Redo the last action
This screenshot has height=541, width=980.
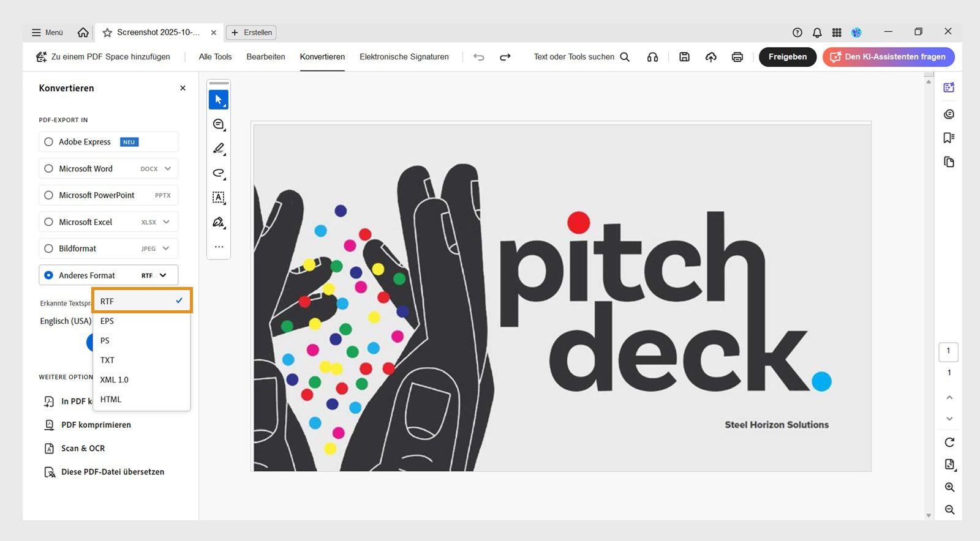tap(505, 57)
